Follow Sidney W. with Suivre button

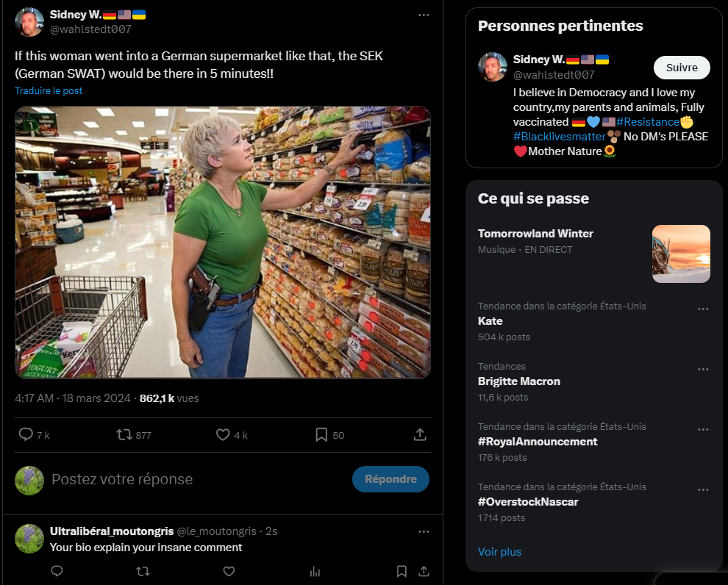(x=682, y=68)
